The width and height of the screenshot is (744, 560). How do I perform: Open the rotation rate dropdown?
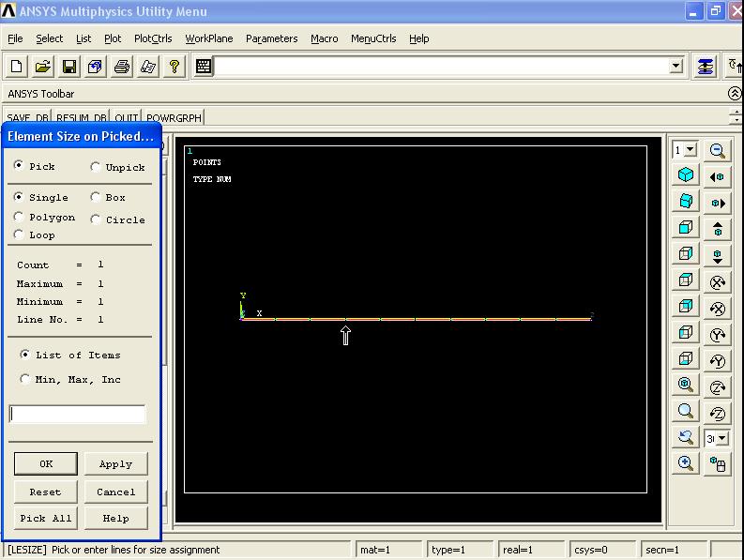click(x=722, y=438)
